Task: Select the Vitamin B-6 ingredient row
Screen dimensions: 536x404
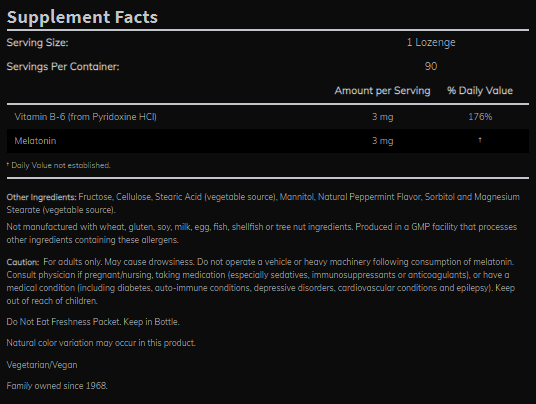Action: [x=268, y=117]
